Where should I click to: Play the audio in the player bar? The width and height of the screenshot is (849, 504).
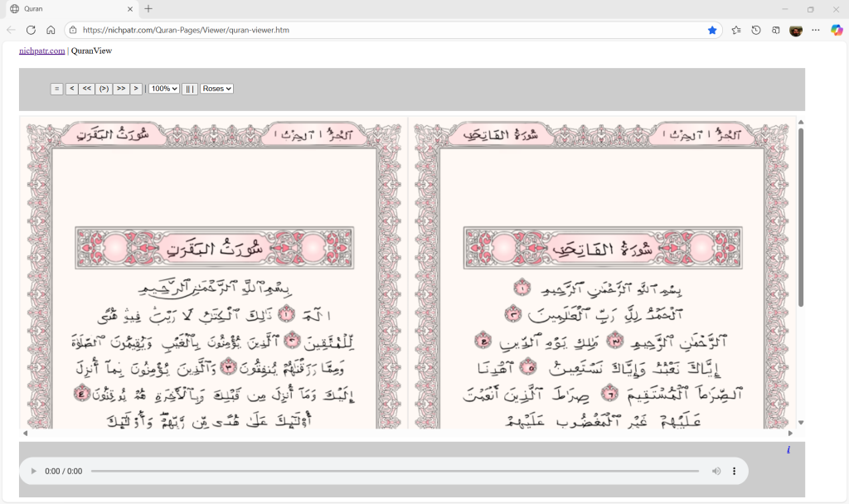pos(33,471)
